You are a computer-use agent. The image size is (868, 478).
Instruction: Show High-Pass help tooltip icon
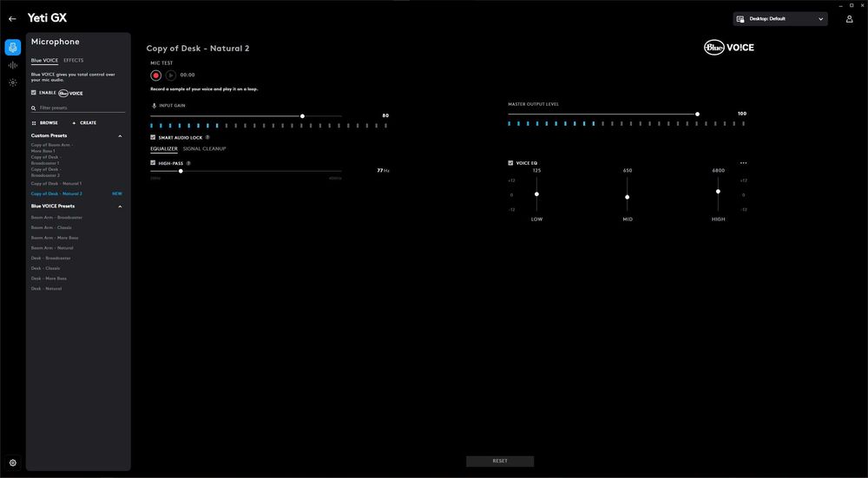pyautogui.click(x=188, y=163)
